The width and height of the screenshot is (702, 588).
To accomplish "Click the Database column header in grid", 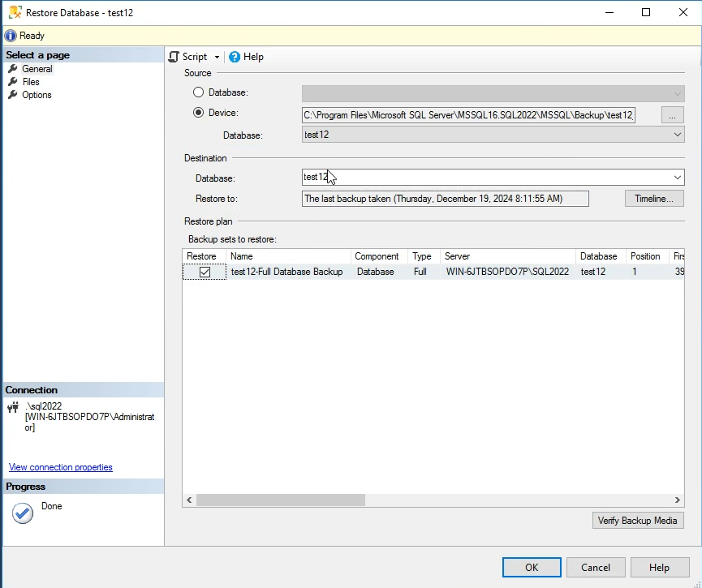I will tap(601, 256).
